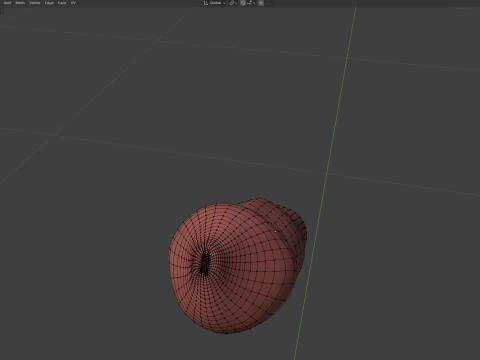Click the small tab below the Add menu
The image size is (480, 360).
point(2,11)
